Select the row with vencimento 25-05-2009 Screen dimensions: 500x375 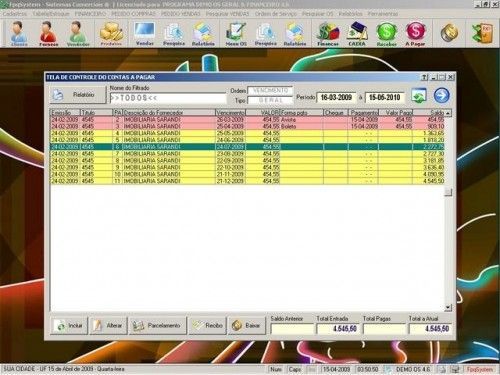pos(247,133)
